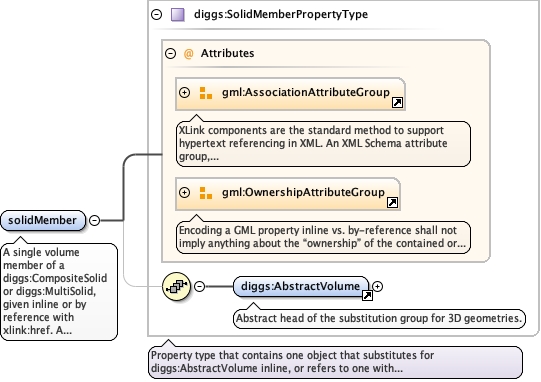Expand the diggs:AbstractVolume element
This screenshot has width=541, height=382.
(x=377, y=286)
